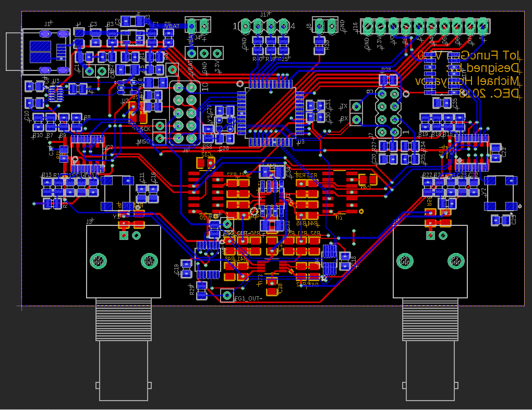Click the RX silkscreen label
This screenshot has width=532, height=410.
click(344, 119)
